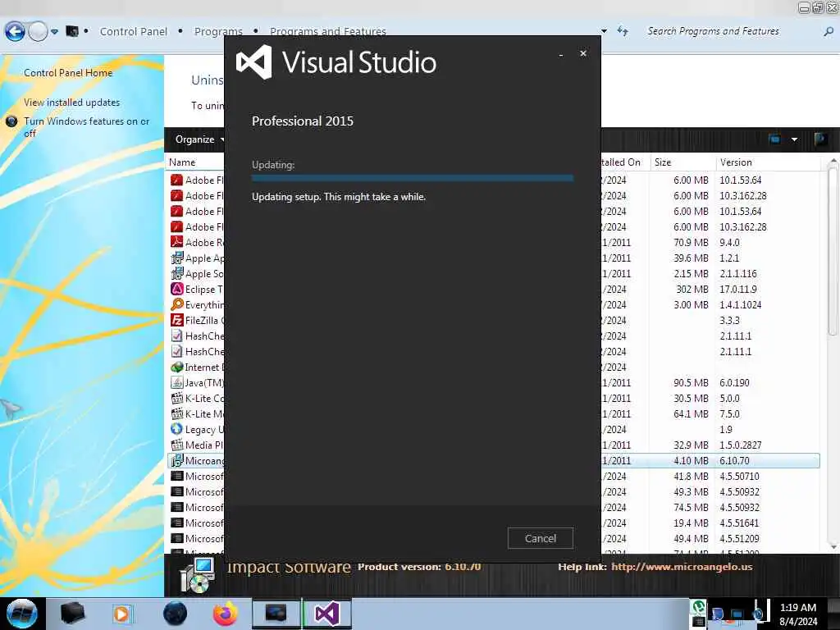This screenshot has width=840, height=630.
Task: Sort list by the Size column header
Action: point(682,162)
